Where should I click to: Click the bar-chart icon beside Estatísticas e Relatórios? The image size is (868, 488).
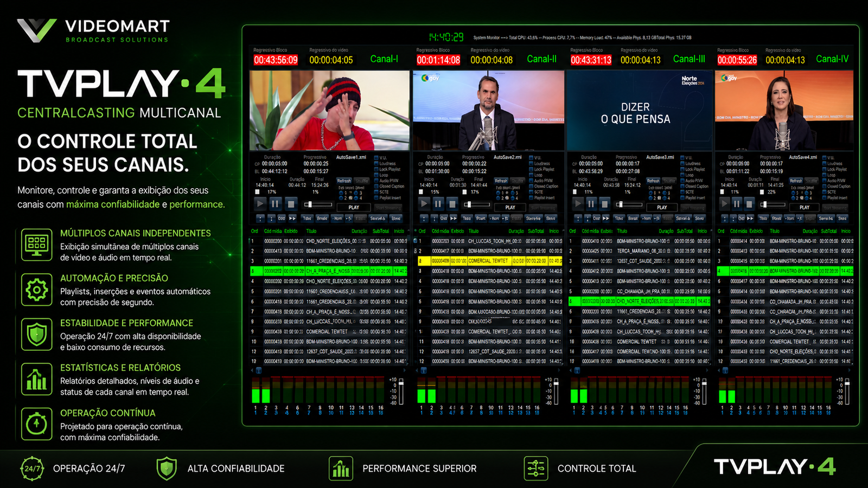[36, 379]
